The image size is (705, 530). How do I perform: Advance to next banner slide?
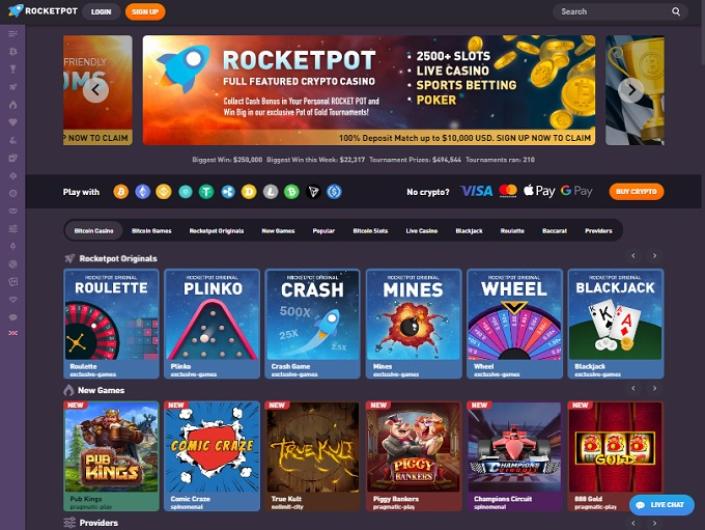pyautogui.click(x=631, y=90)
